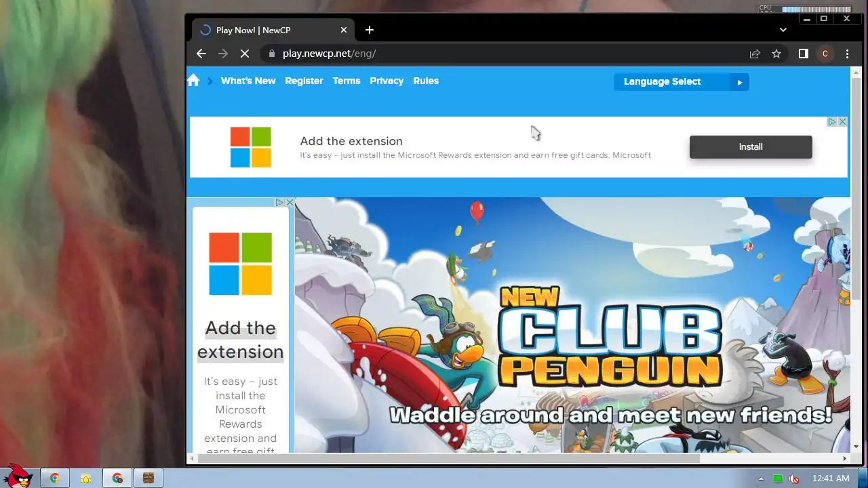Image resolution: width=868 pixels, height=488 pixels.
Task: Click the arrow on Language Select
Action: point(740,82)
